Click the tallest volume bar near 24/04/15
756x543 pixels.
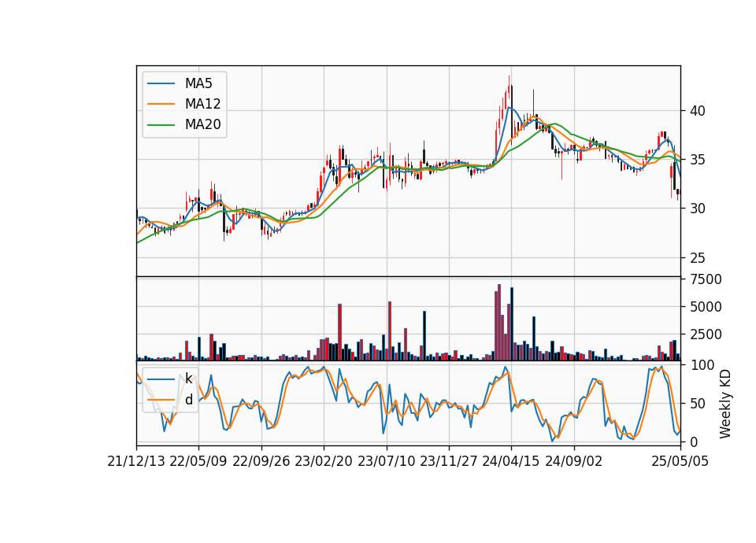tap(499, 323)
